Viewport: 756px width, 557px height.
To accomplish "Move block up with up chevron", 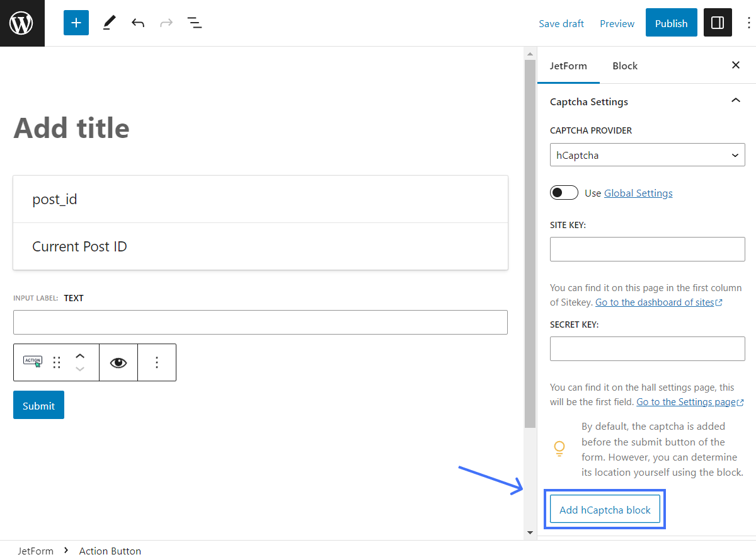I will pyautogui.click(x=80, y=355).
